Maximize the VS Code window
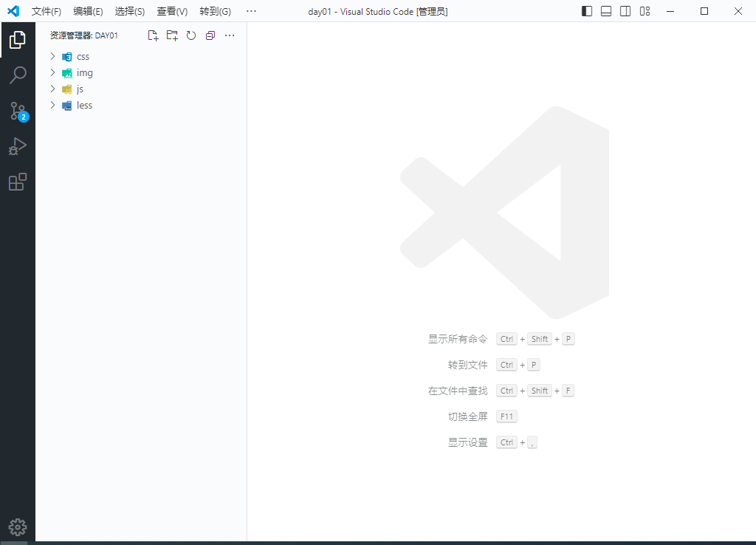 pos(704,11)
